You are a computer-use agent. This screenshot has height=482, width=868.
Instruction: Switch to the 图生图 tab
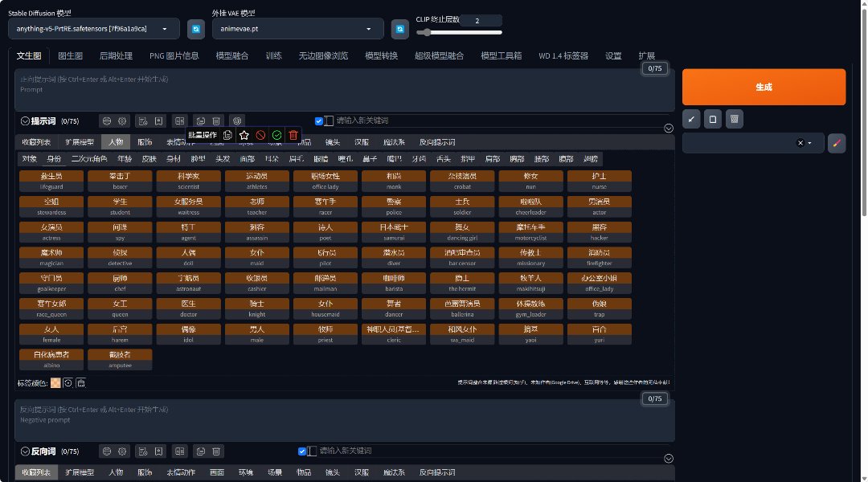click(71, 56)
